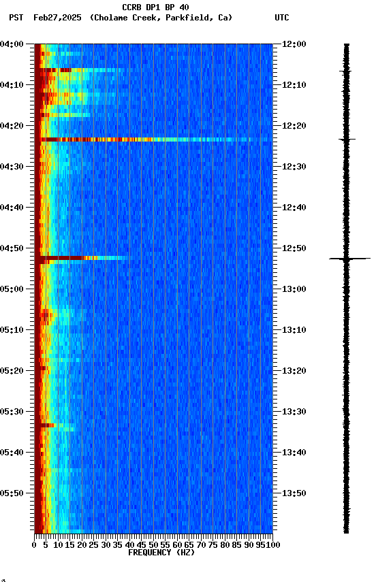Viewport: 376px width, 588px height.
Task: Click the '12:20' UTC time label
Action: point(294,126)
